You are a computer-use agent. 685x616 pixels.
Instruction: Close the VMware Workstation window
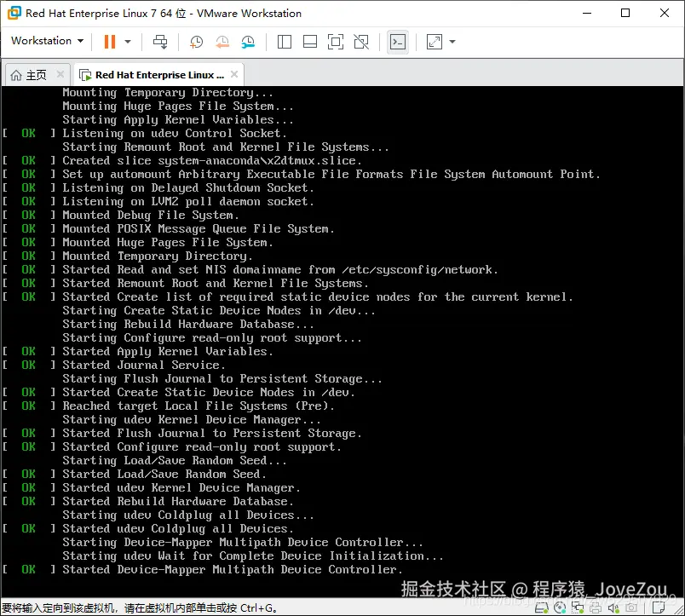[x=665, y=13]
